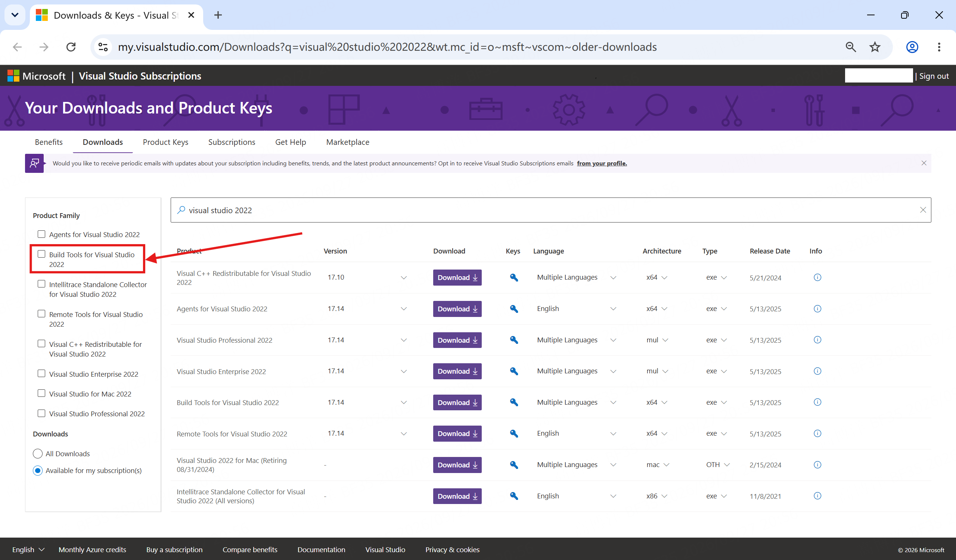The width and height of the screenshot is (956, 560).
Task: Download Visual Studio Enterprise 2022
Action: coord(457,371)
